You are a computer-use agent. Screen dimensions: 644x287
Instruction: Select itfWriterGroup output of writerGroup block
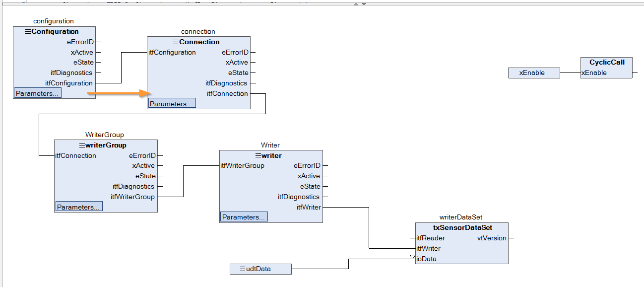(132, 197)
